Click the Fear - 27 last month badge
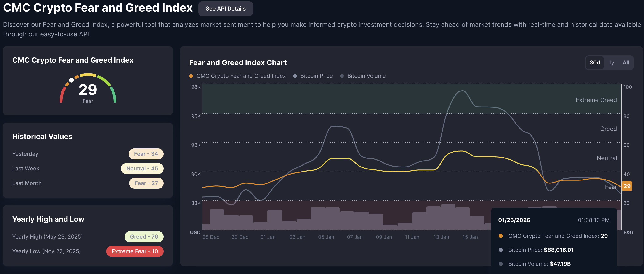The height and width of the screenshot is (274, 644). pyautogui.click(x=146, y=183)
